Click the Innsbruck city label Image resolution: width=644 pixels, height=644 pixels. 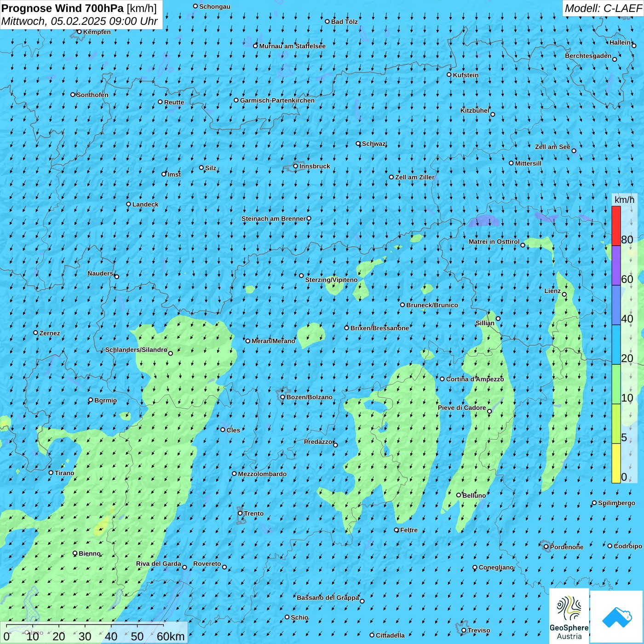point(315,166)
